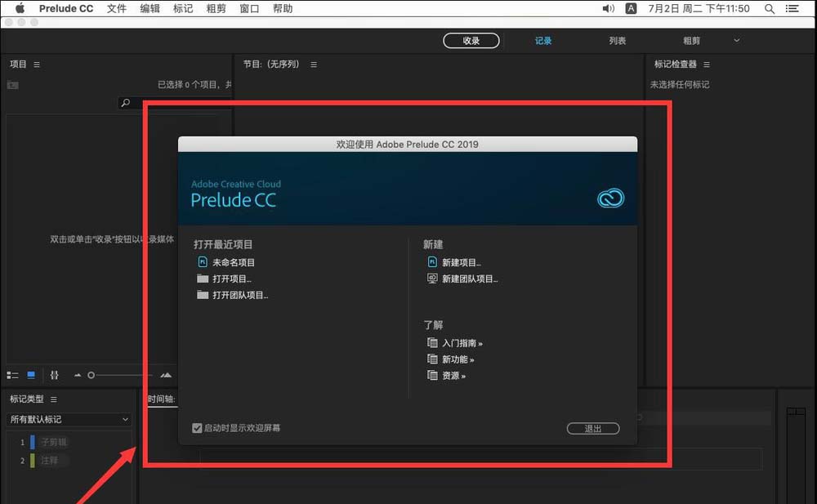Image resolution: width=817 pixels, height=504 pixels.
Task: Switch project panel to thumbnail view
Action: click(x=31, y=375)
